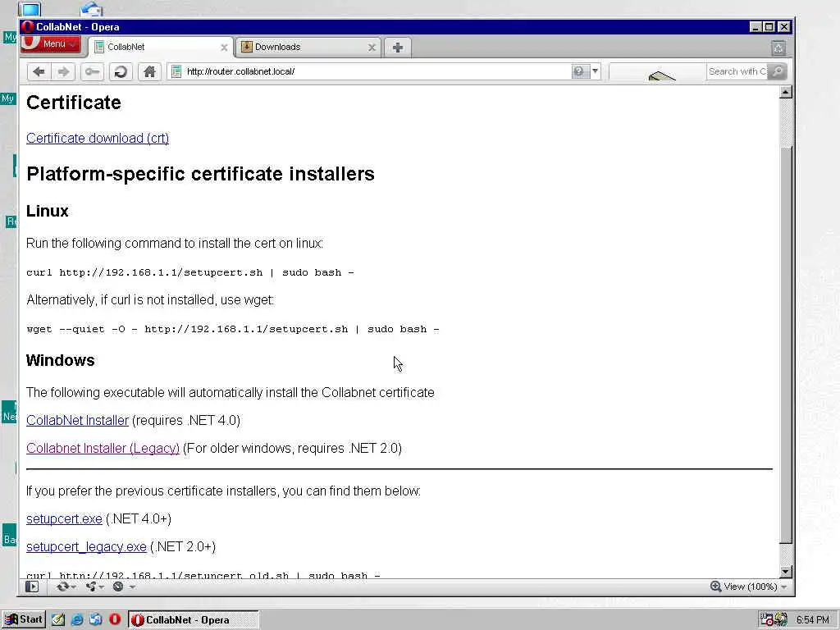Click the page icon in address bar

pos(176,71)
